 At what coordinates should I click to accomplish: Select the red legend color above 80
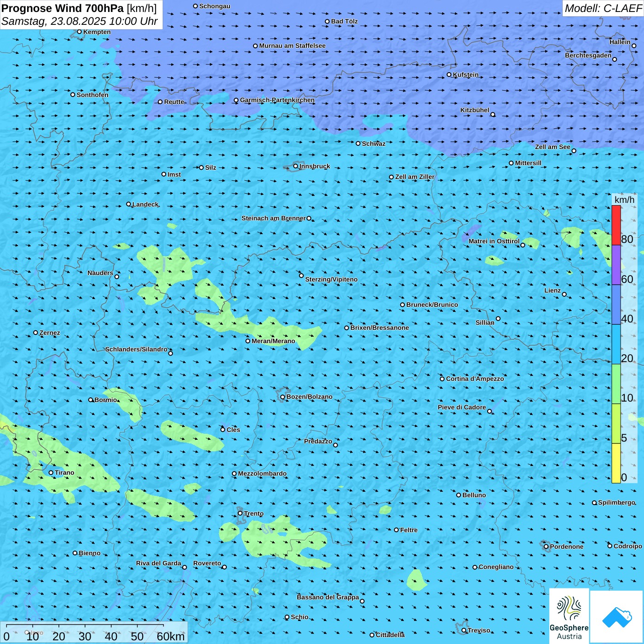[x=616, y=225]
